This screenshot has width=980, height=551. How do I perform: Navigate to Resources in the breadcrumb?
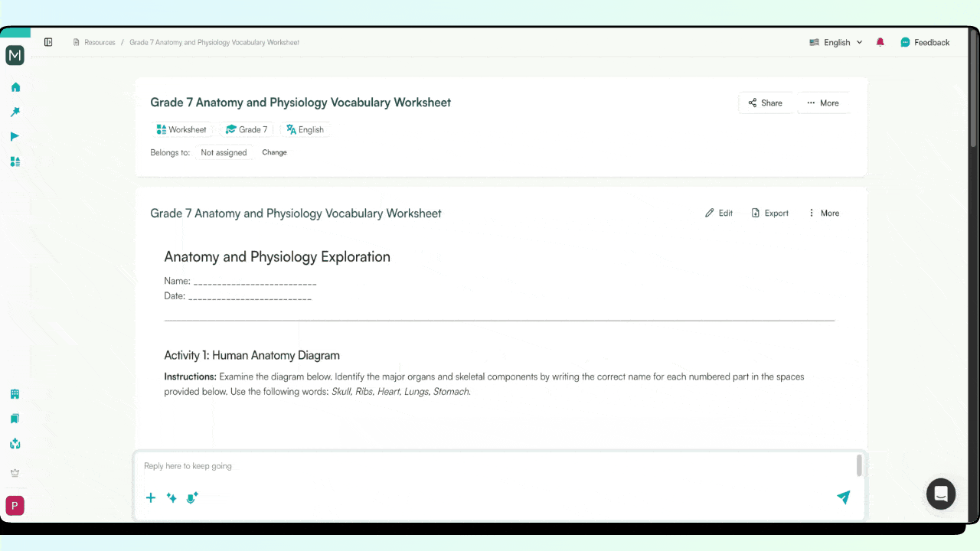[99, 42]
